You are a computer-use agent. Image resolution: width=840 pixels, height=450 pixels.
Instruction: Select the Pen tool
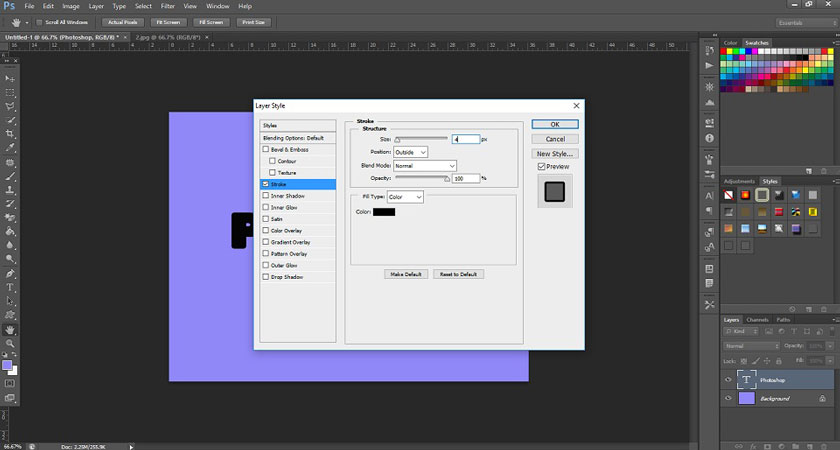click(10, 273)
